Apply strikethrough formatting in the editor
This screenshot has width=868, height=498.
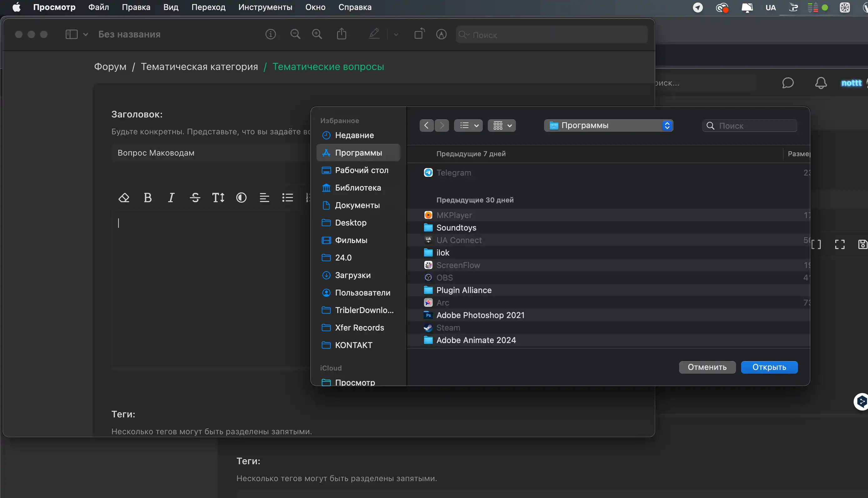click(195, 198)
